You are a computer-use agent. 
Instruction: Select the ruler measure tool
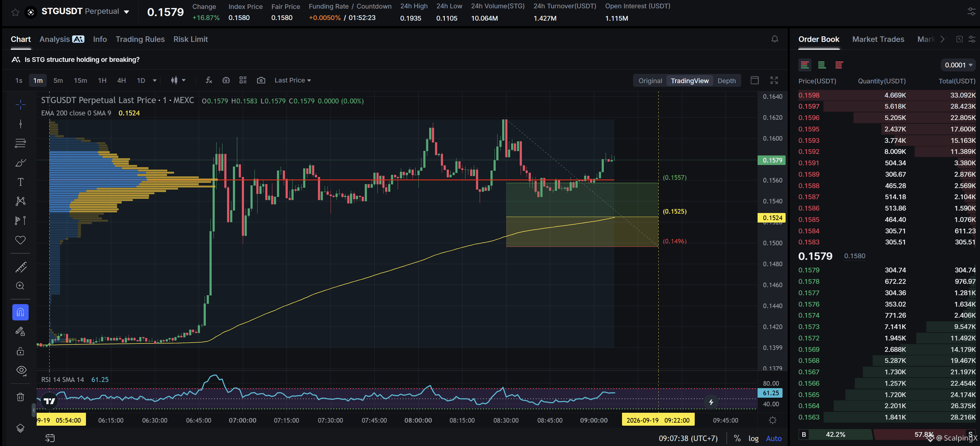(x=21, y=267)
